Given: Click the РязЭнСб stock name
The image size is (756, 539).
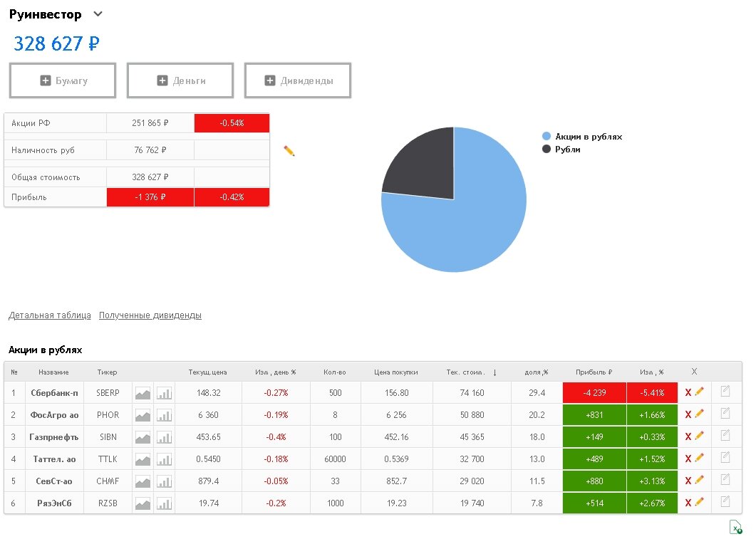Looking at the screenshot, I should point(54,503).
